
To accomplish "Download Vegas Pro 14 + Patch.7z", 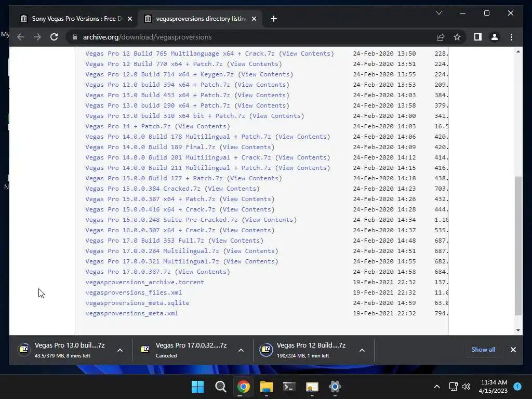I will (x=128, y=126).
